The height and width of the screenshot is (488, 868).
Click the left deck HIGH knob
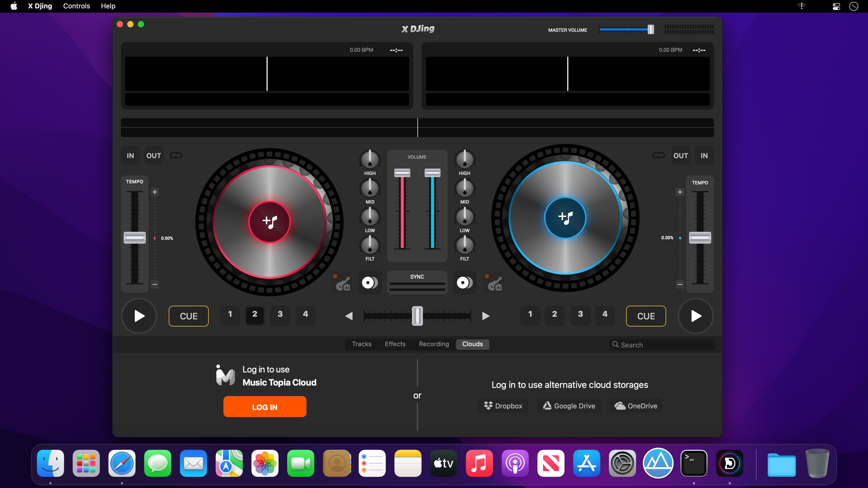pos(370,159)
